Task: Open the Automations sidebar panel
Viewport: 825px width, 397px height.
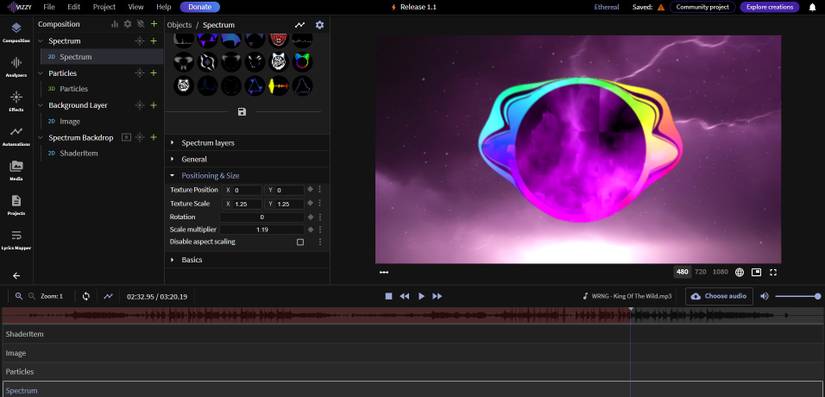Action: coord(16,136)
